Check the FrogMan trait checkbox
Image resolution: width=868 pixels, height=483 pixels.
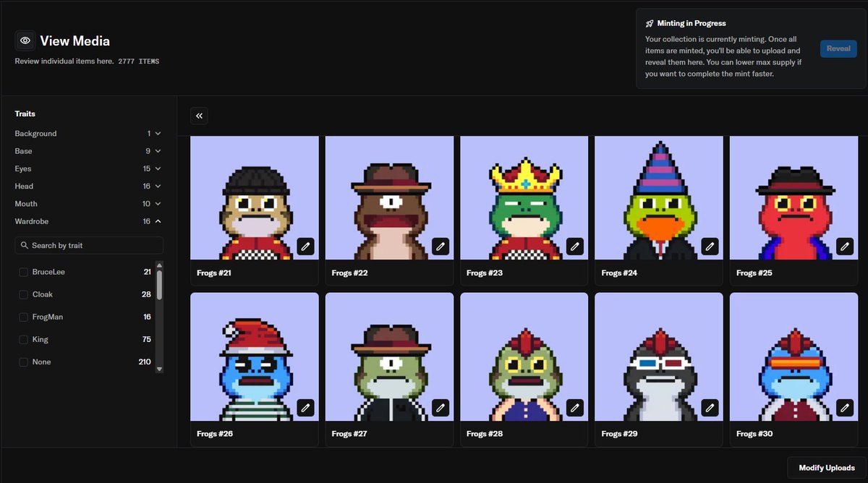(x=24, y=317)
